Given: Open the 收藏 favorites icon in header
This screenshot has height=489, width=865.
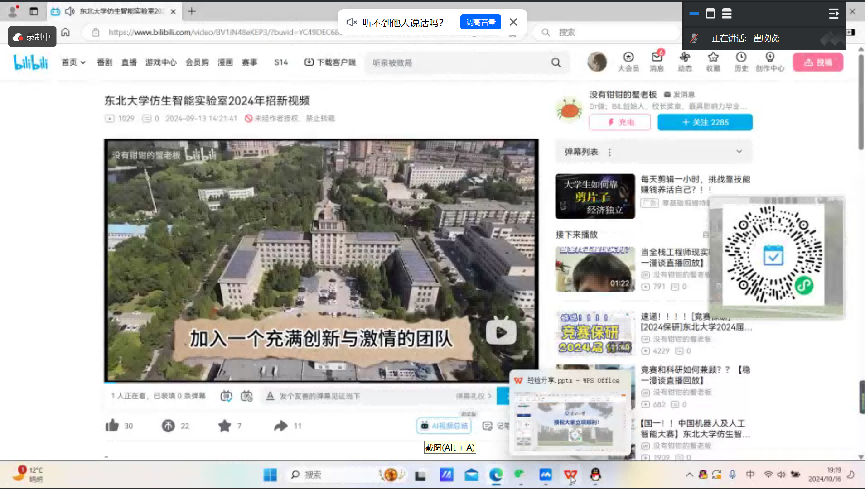Looking at the screenshot, I should 713,59.
